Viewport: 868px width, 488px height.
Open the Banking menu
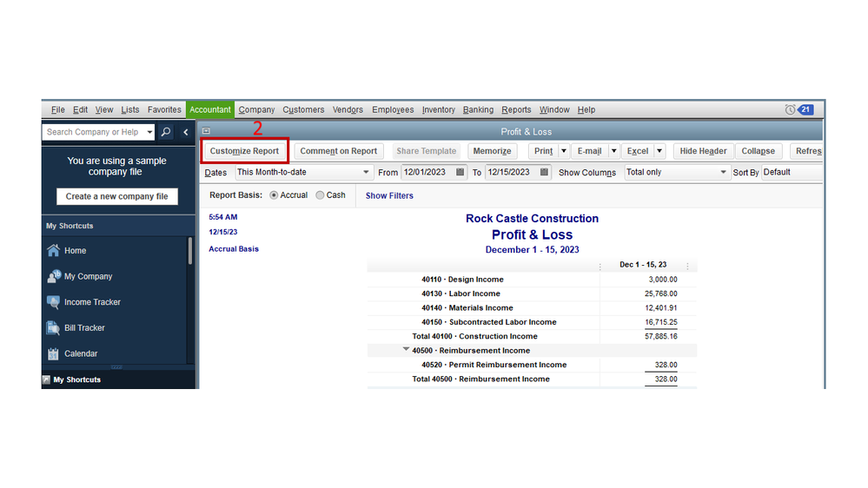click(478, 109)
